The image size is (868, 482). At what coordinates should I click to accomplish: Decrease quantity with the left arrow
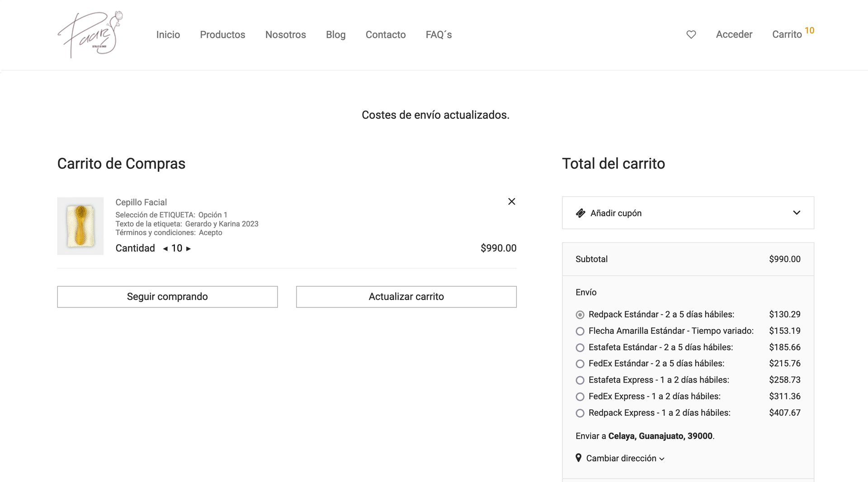click(165, 249)
